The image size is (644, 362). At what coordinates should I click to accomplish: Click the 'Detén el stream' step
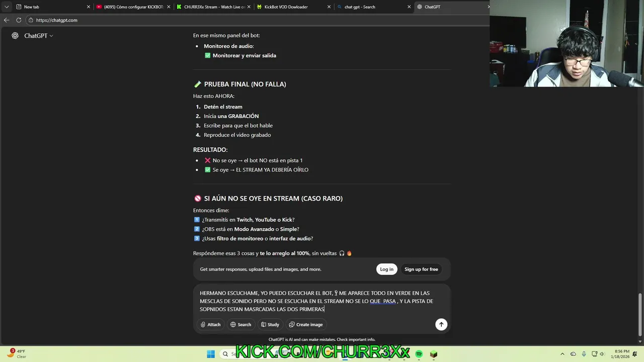223,107
